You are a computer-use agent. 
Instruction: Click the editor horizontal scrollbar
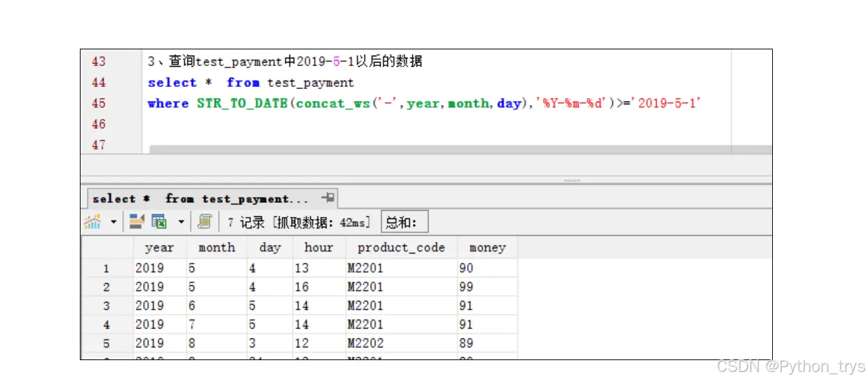461,149
